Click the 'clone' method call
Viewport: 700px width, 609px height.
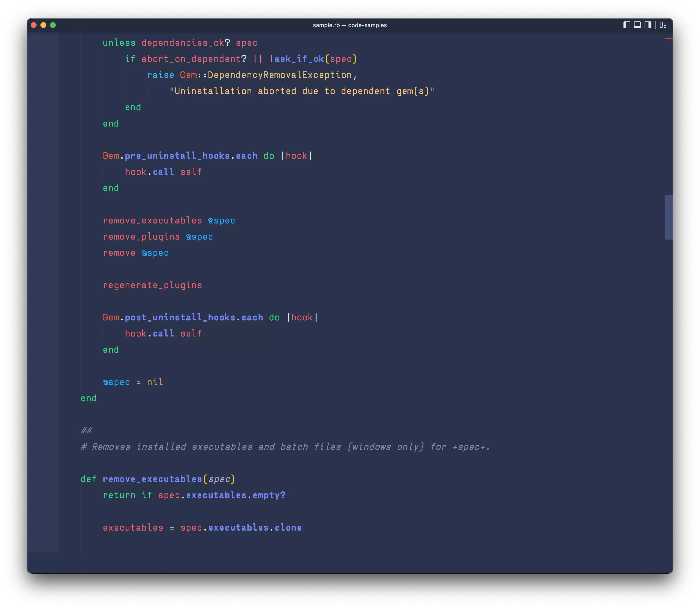click(x=288, y=527)
